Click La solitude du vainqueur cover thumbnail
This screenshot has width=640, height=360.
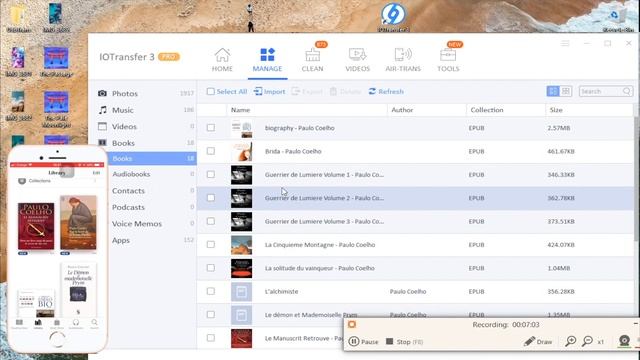pyautogui.click(x=241, y=268)
